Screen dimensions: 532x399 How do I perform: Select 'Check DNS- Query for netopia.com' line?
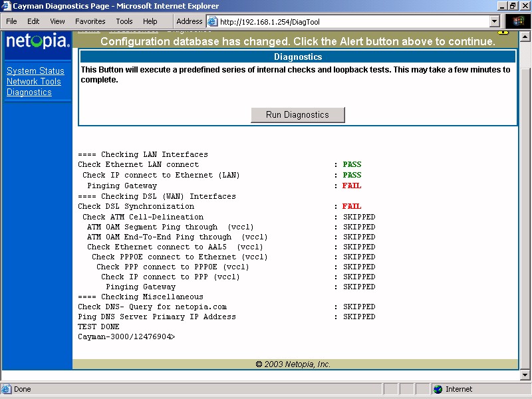click(x=152, y=307)
